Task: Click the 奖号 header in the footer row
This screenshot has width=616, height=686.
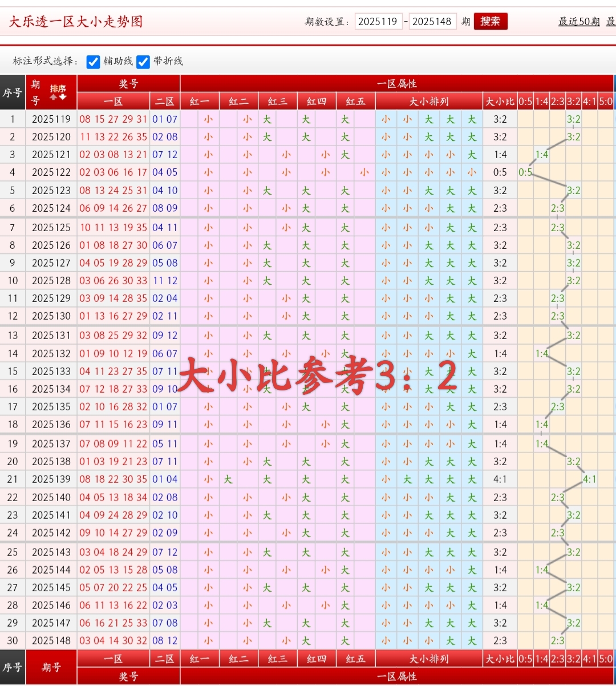Action: click(128, 677)
